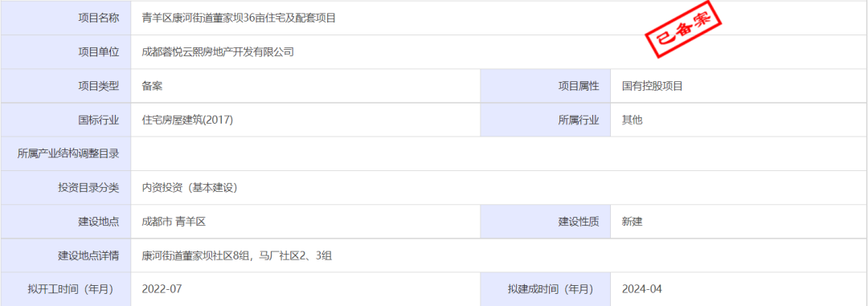Click the 项目单位 label cell
Screen dimensions: 868x306
point(66,52)
